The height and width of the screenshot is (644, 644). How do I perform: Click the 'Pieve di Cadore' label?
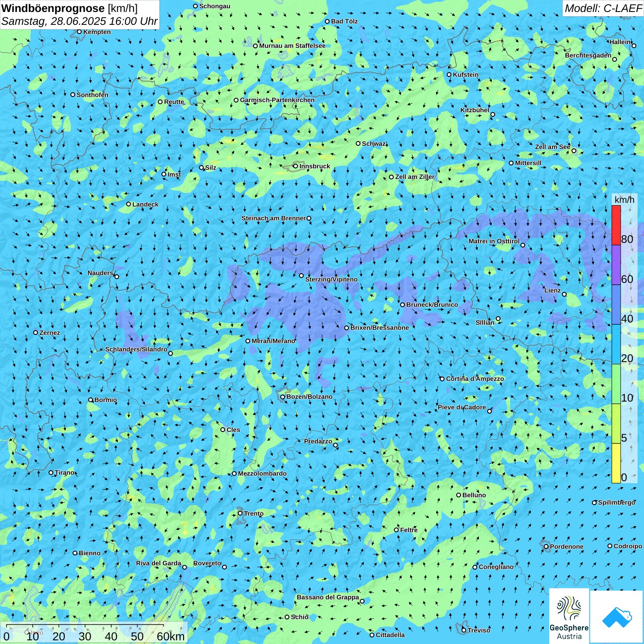(462, 407)
